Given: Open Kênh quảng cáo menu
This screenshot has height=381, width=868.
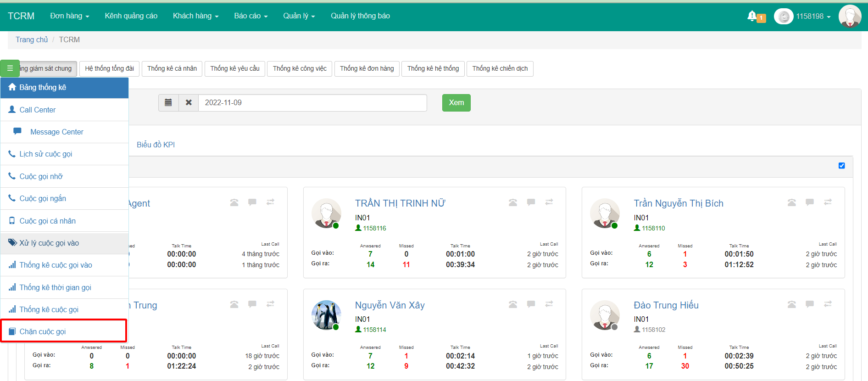Looking at the screenshot, I should point(131,16).
